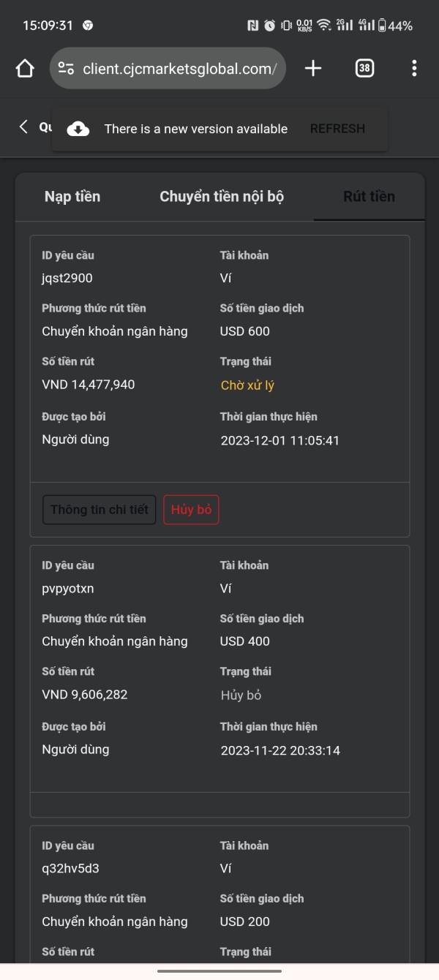This screenshot has width=439, height=980.
Task: Open Thông tin chi tiết for jqst2900
Action: tap(100, 510)
